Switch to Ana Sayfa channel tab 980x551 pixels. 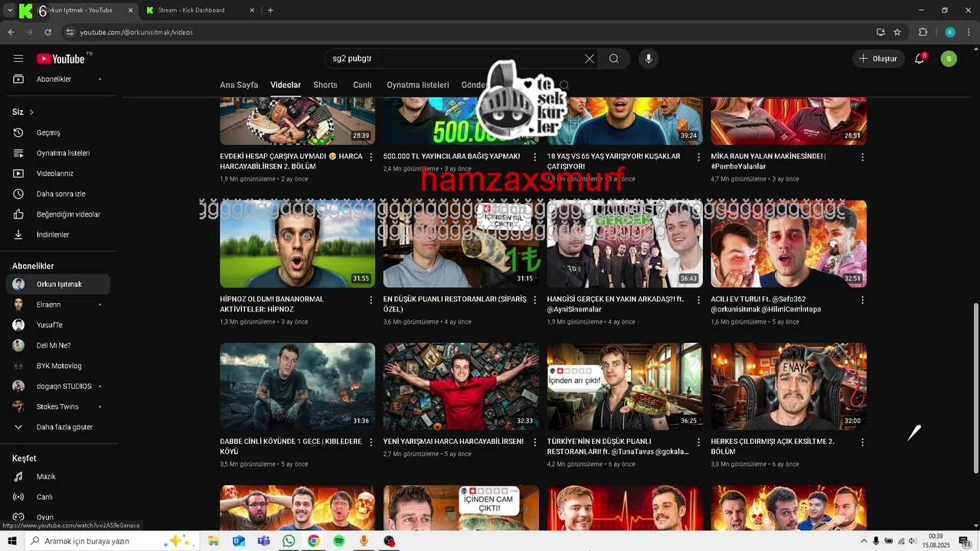(x=239, y=85)
